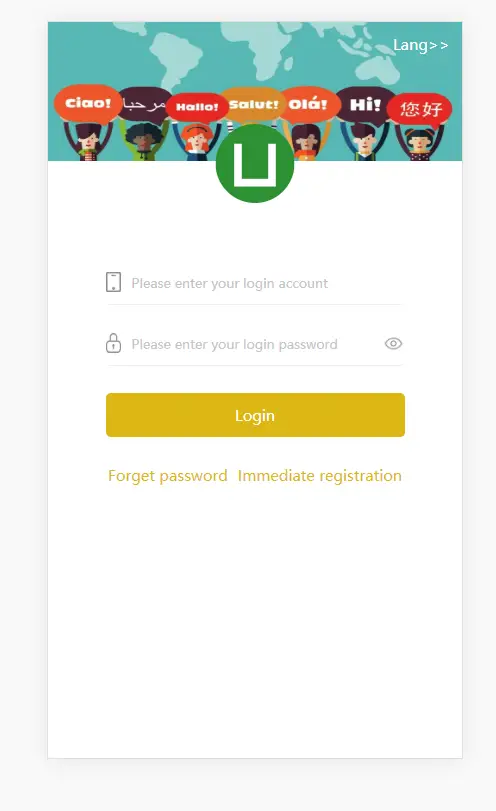
Task: Click the Olá! speech bubble
Action: 309,104
